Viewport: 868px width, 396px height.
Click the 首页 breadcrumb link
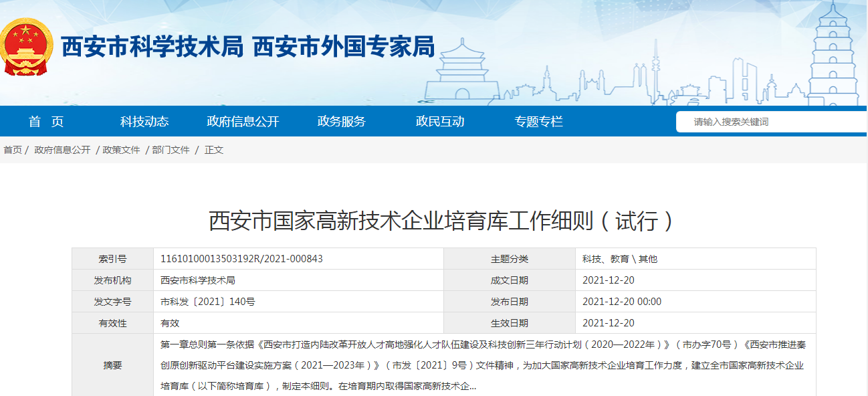pyautogui.click(x=13, y=150)
